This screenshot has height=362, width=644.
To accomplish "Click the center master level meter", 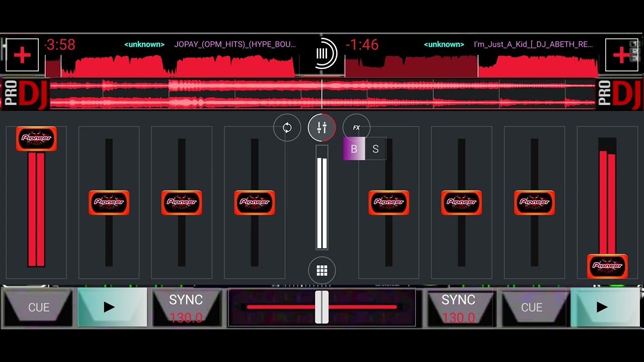I will [x=322, y=198].
